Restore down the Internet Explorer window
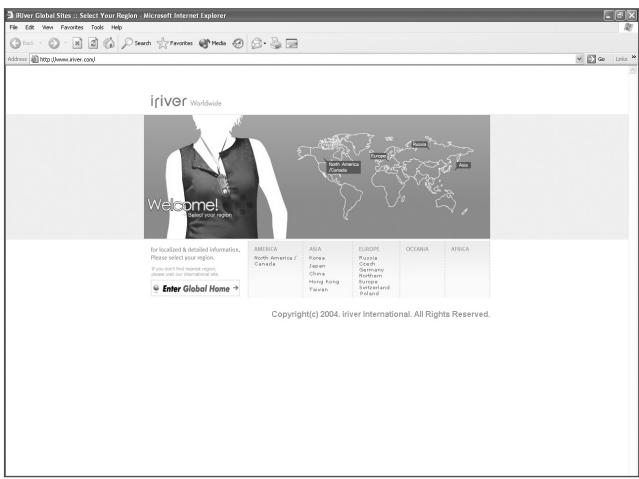639x479 pixels. click(x=620, y=15)
